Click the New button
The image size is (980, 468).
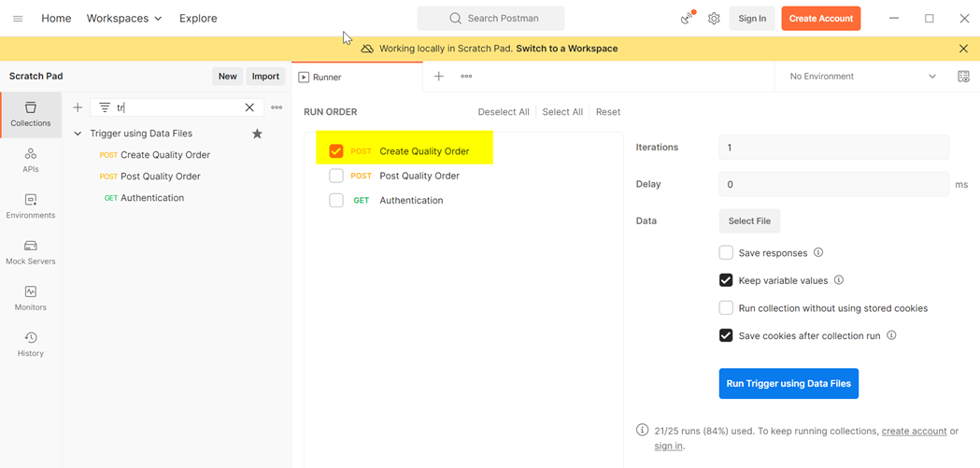coord(228,77)
